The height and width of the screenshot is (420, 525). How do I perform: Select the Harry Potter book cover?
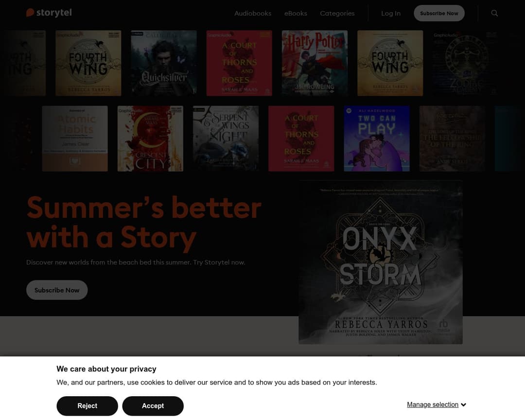(315, 63)
